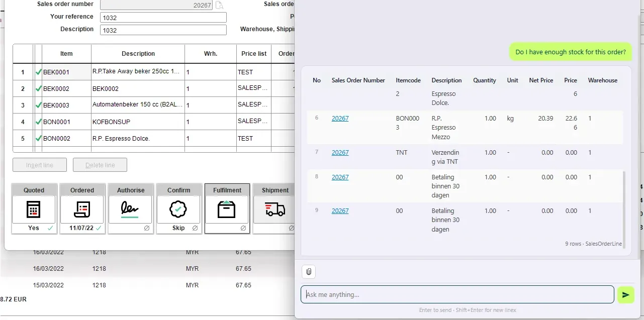The image size is (644, 320).
Task: Open the Ordered document stage icon
Action: [x=82, y=209]
